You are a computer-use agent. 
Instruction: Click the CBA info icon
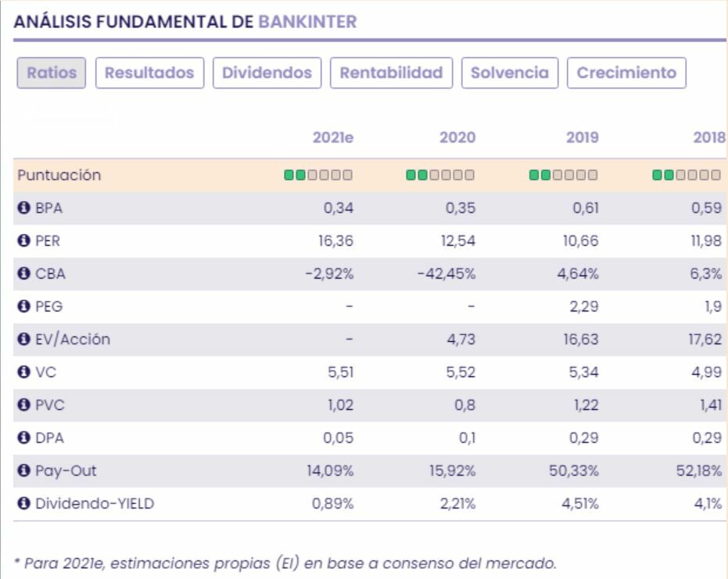click(x=23, y=274)
